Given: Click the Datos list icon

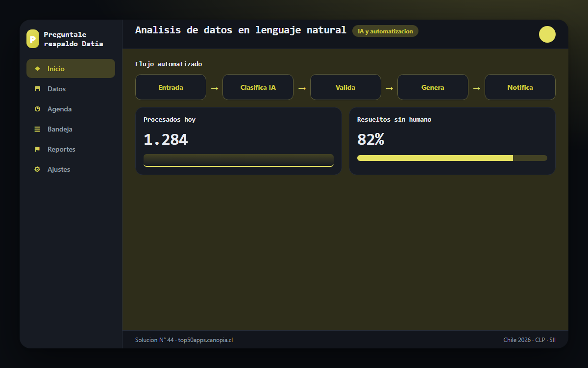Looking at the screenshot, I should click(37, 89).
